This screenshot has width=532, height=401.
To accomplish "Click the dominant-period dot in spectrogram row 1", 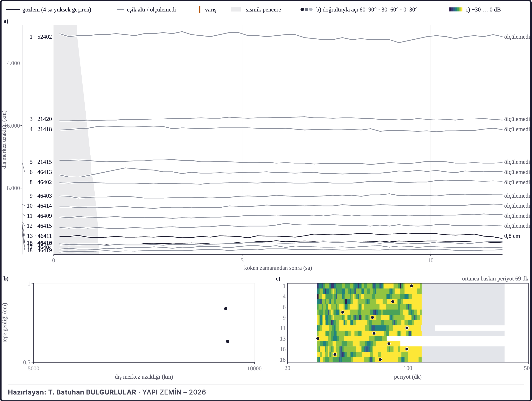I will point(411,286).
